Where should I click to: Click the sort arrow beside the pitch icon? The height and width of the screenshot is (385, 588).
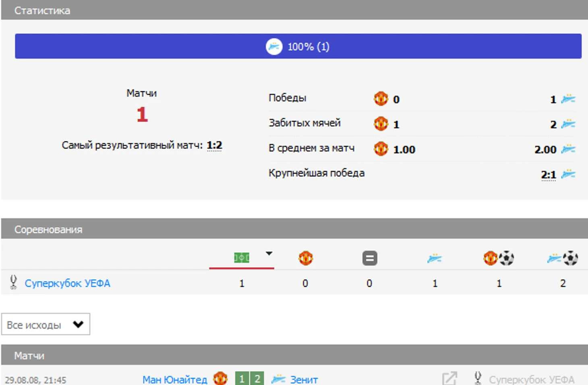[269, 253]
